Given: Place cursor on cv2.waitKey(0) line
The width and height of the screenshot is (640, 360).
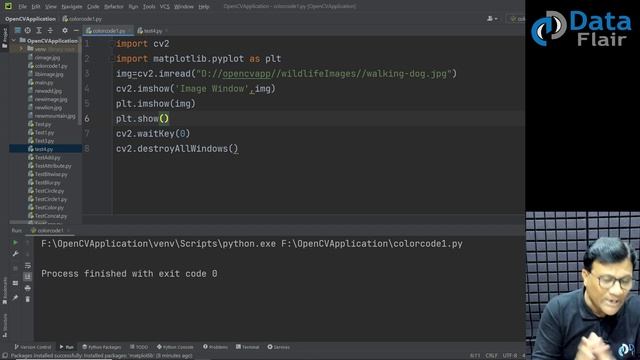Looking at the screenshot, I should 153,133.
